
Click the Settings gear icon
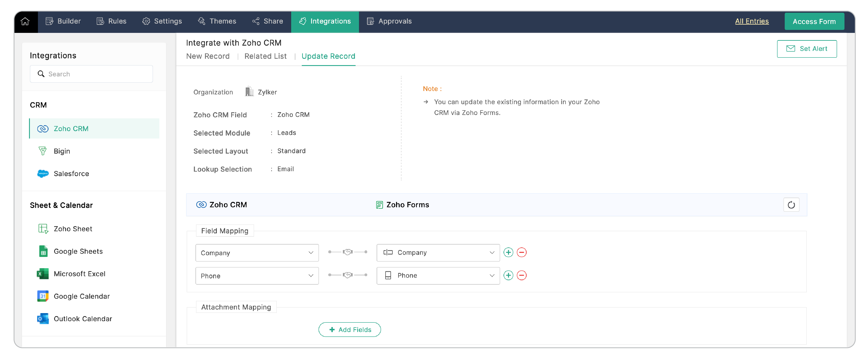(146, 21)
